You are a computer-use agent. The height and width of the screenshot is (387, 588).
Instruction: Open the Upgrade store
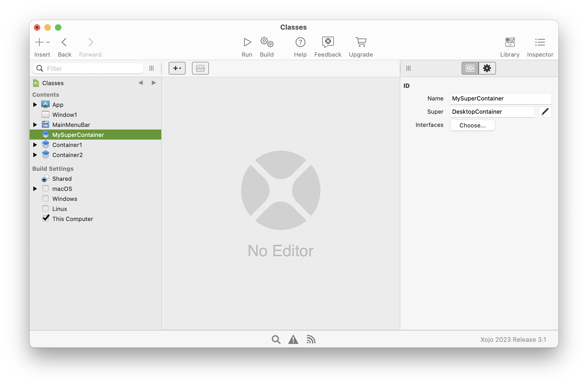coord(361,46)
